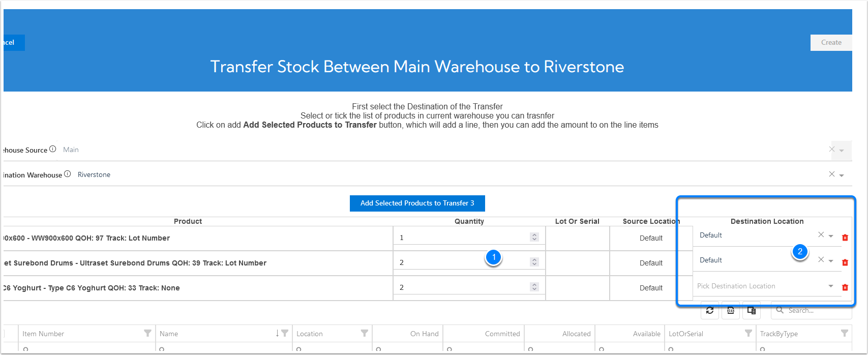Image resolution: width=868 pixels, height=355 pixels.
Task: Open the column chooser icon
Action: click(x=752, y=310)
